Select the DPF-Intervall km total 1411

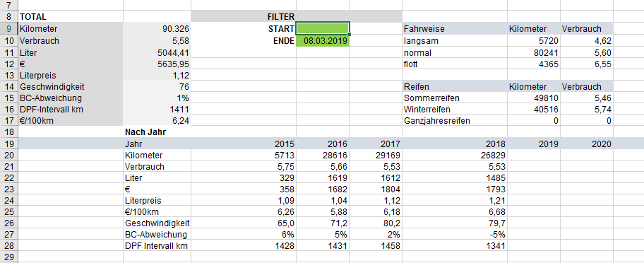[157, 110]
